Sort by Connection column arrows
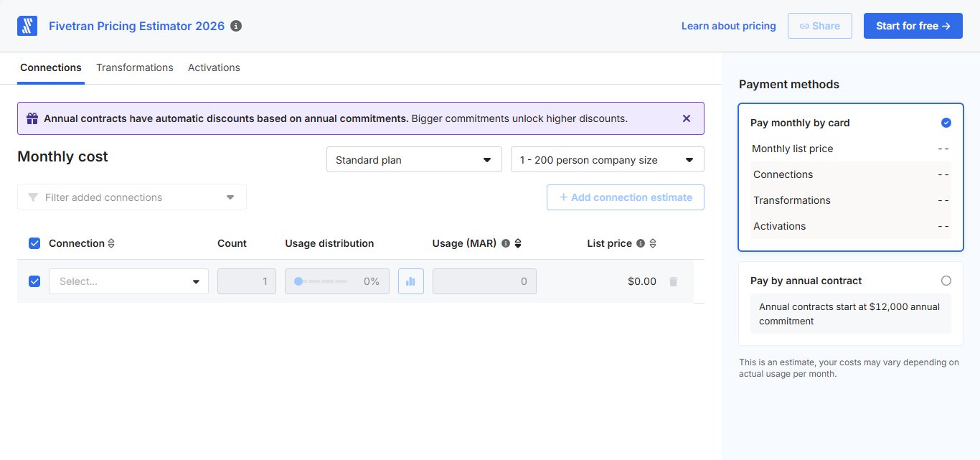980x460 pixels. point(111,243)
